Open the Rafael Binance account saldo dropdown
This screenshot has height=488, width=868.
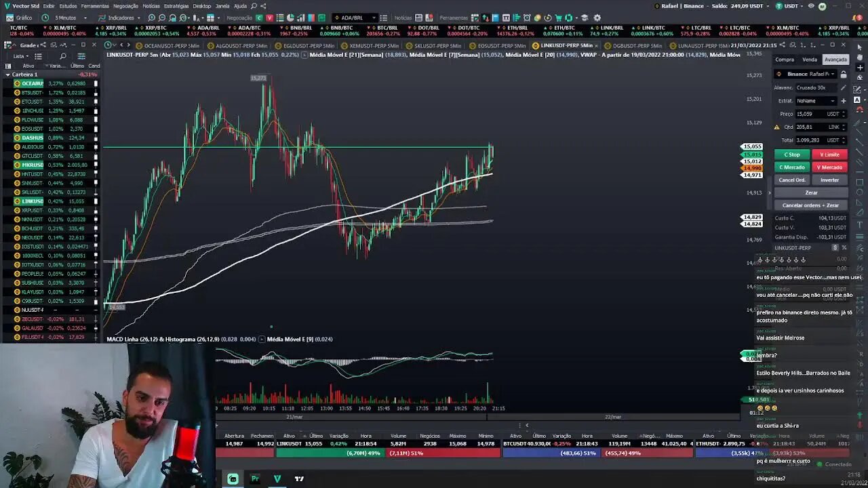[x=713, y=6]
